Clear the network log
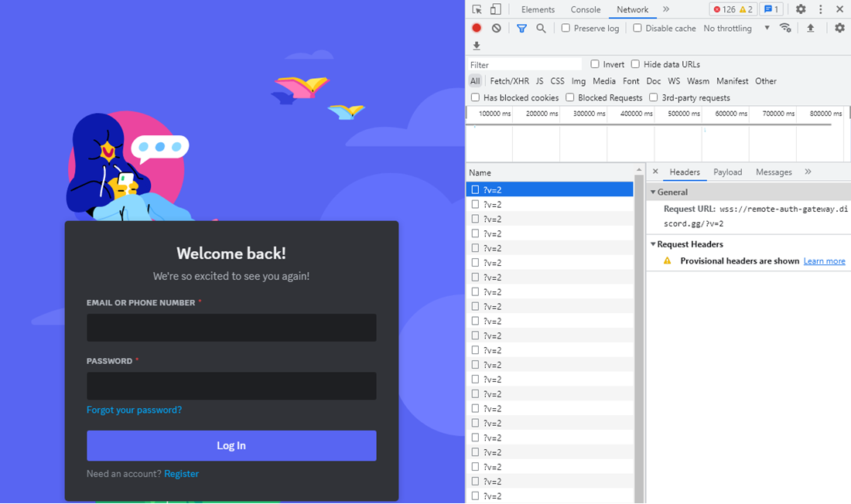Image resolution: width=851 pixels, height=504 pixels. pyautogui.click(x=497, y=28)
